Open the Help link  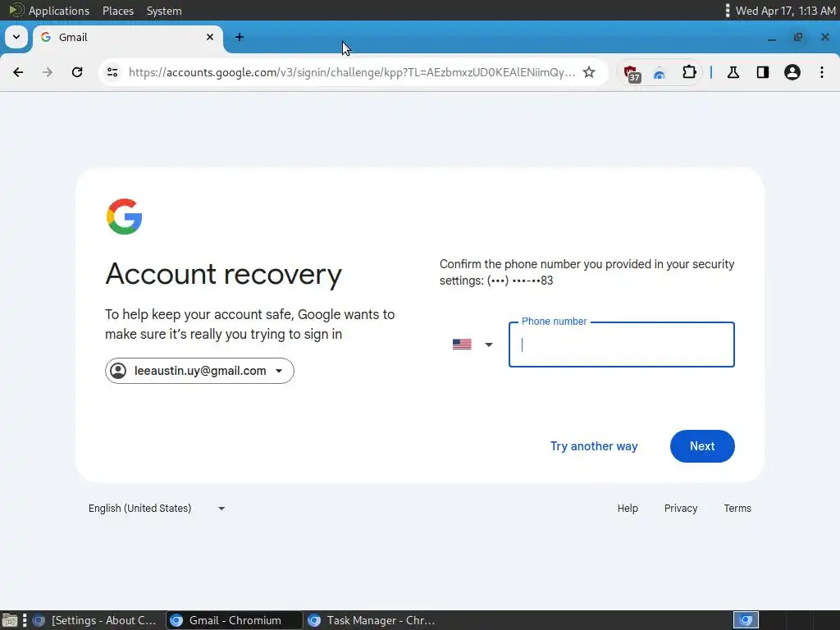628,509
